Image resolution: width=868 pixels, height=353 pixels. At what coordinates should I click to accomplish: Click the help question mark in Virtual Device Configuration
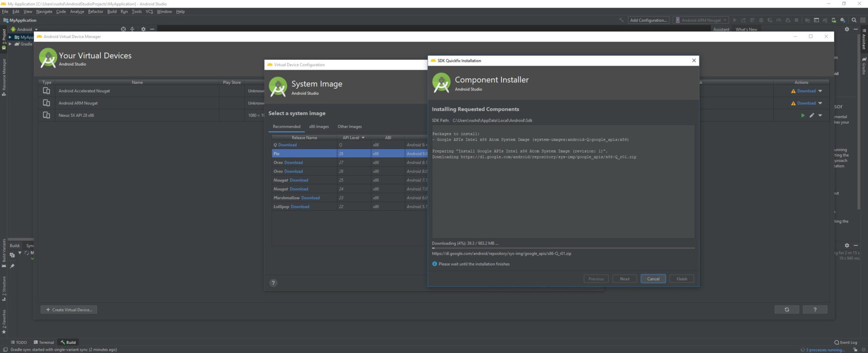273,283
